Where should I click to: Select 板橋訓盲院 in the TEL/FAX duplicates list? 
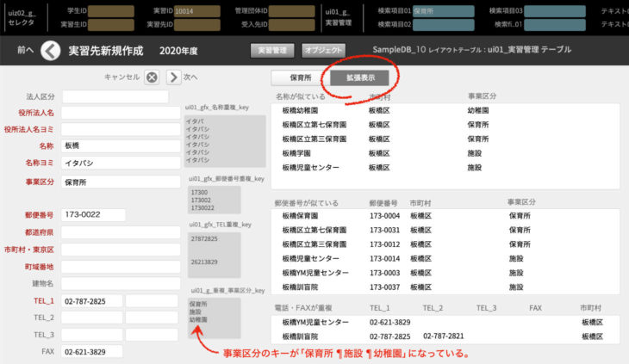306,336
